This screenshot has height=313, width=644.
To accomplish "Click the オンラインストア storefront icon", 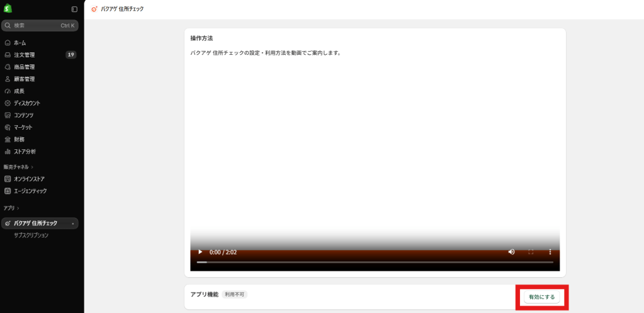I will pos(8,179).
